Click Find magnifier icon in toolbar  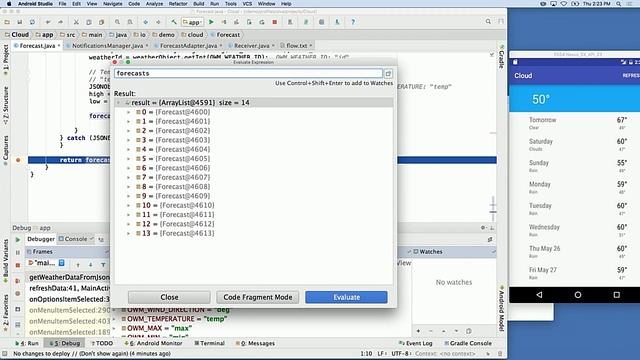pyautogui.click(x=117, y=22)
